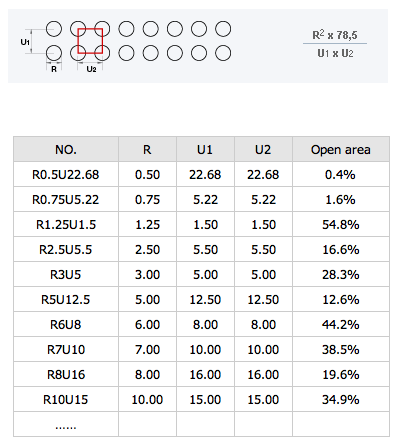Select the R10U15 model cell
This screenshot has height=445, width=401.
pyautogui.click(x=66, y=400)
